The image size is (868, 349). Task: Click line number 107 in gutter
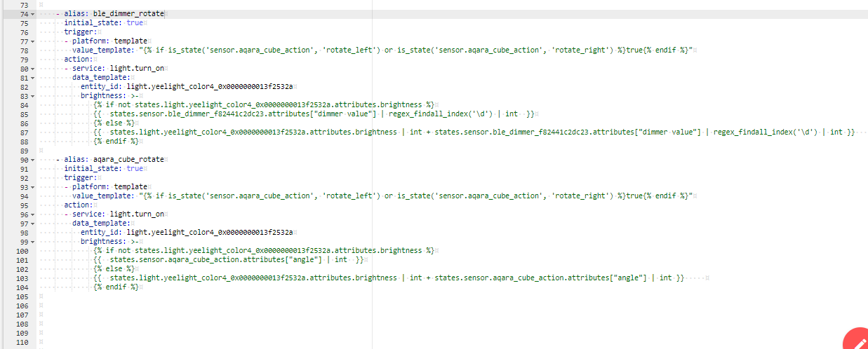[x=23, y=315]
